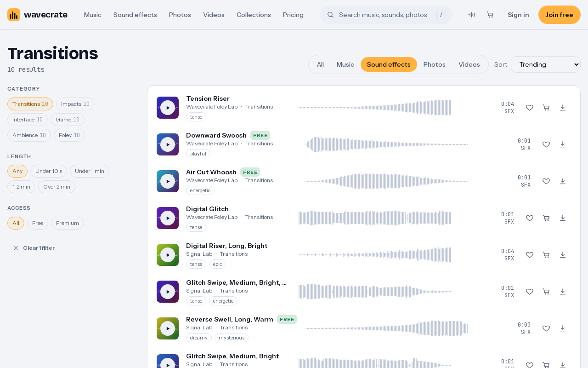Like the Reverse Swell, Long, Warm sound
588x368 pixels.
click(546, 328)
